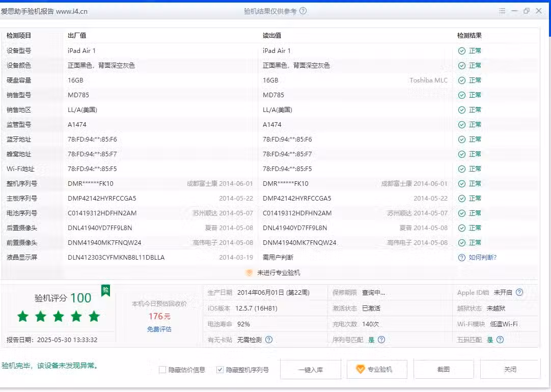Click the question icon beside 如何判断?
This screenshot has height=392, width=551.
coord(462,258)
